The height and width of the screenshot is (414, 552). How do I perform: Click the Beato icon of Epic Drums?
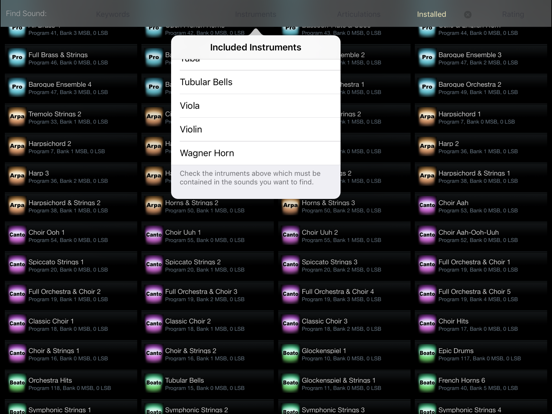427,353
